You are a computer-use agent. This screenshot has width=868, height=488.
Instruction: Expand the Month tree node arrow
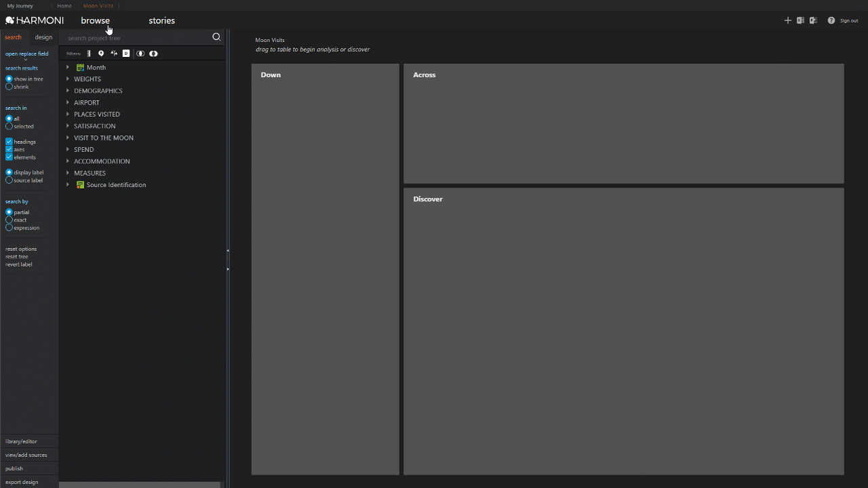point(68,67)
